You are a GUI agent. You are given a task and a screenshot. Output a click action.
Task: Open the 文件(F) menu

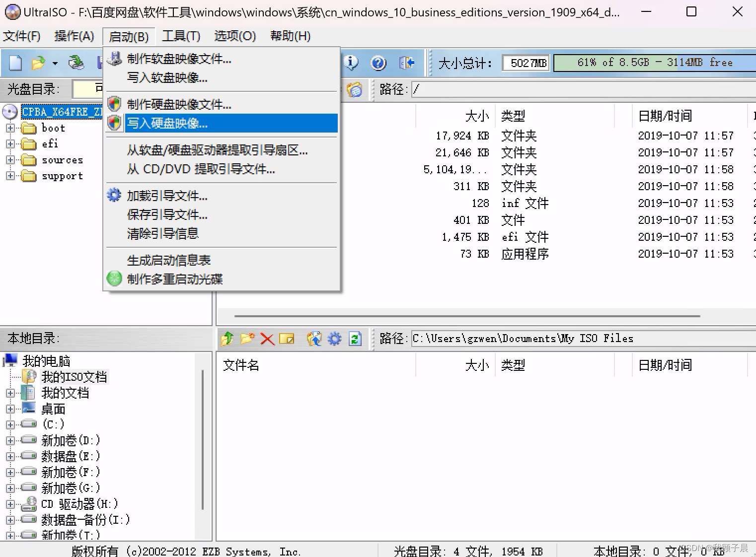click(x=21, y=36)
